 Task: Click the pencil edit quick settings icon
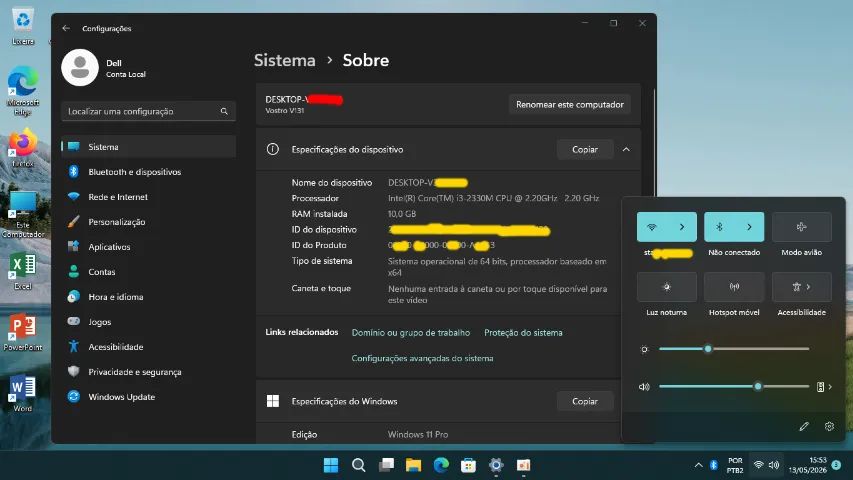[x=804, y=427]
